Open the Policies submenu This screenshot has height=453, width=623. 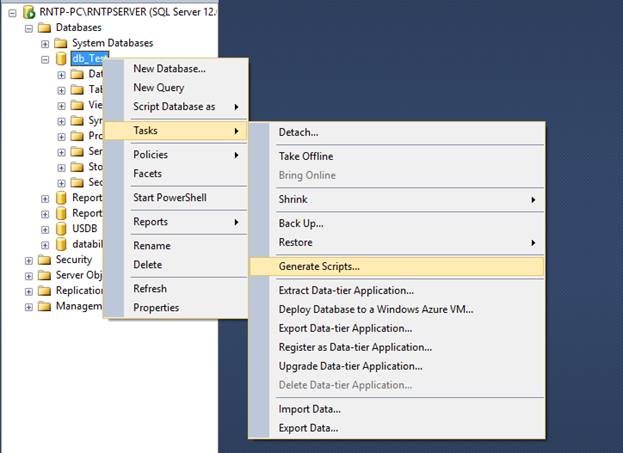(x=176, y=155)
